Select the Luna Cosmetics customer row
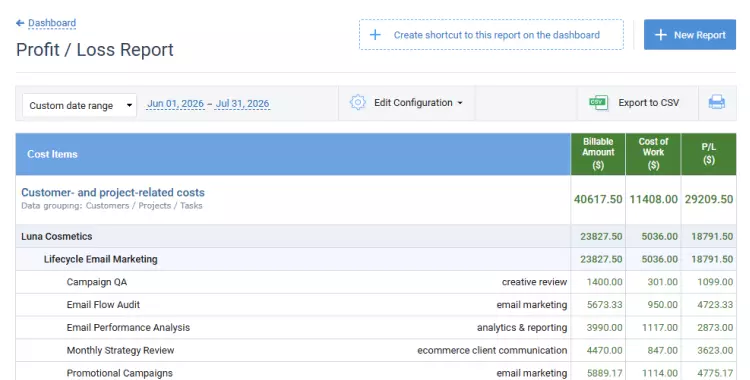The height and width of the screenshot is (380, 750). click(375, 236)
